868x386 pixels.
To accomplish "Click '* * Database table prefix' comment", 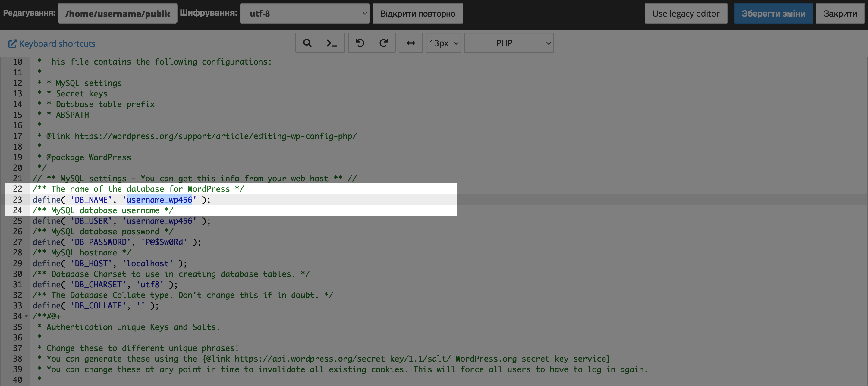I will (96, 105).
